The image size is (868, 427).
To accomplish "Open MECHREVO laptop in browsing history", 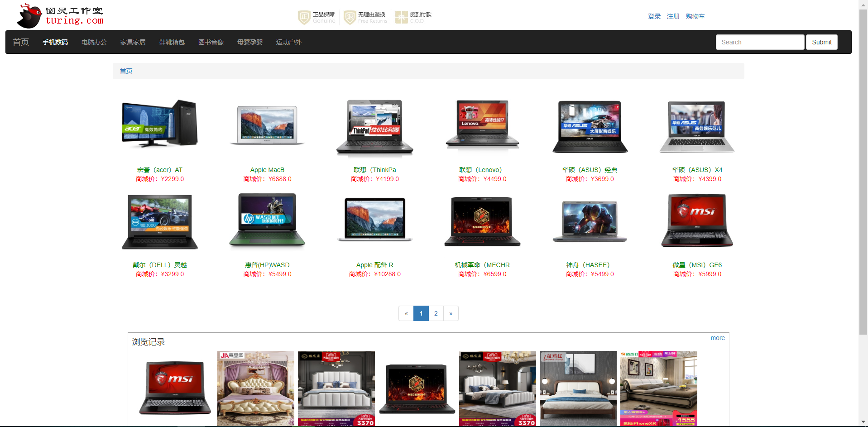I will click(x=417, y=388).
